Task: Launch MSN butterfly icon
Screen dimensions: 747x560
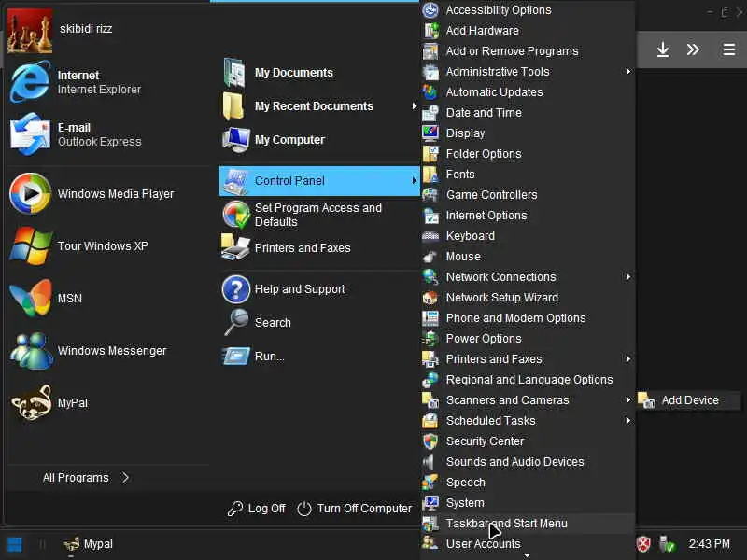Action: point(30,298)
